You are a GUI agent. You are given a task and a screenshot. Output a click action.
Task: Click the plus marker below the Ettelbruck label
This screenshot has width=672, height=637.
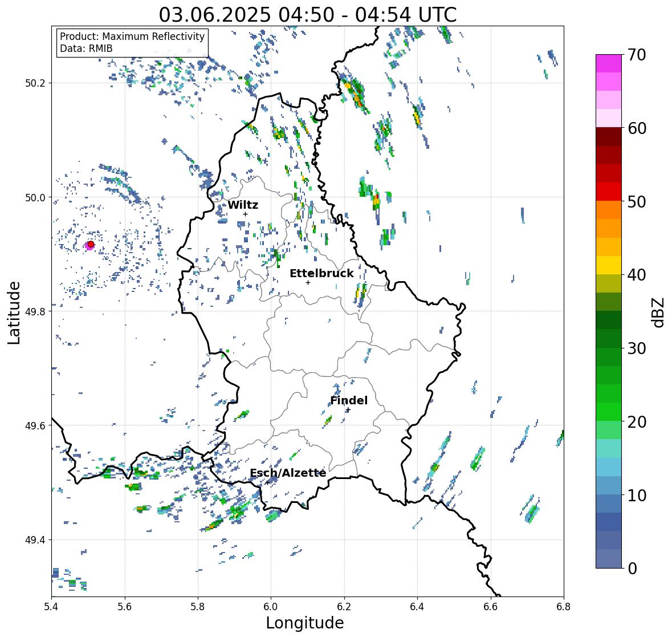click(x=308, y=282)
